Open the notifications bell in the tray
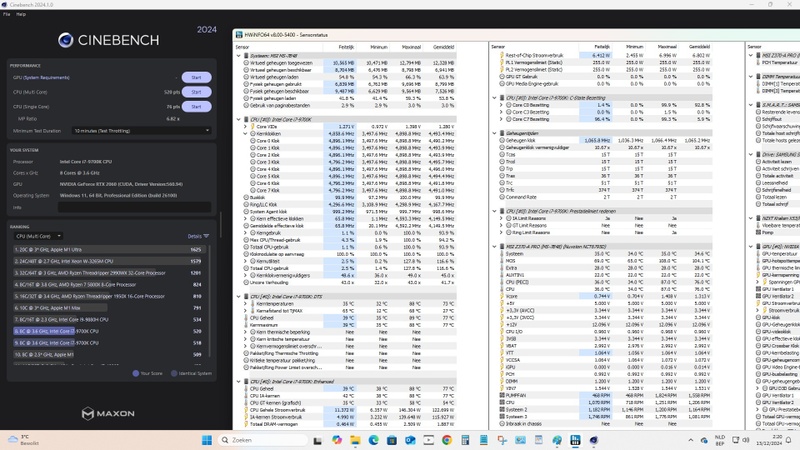This screenshot has width=800, height=450. point(788,440)
